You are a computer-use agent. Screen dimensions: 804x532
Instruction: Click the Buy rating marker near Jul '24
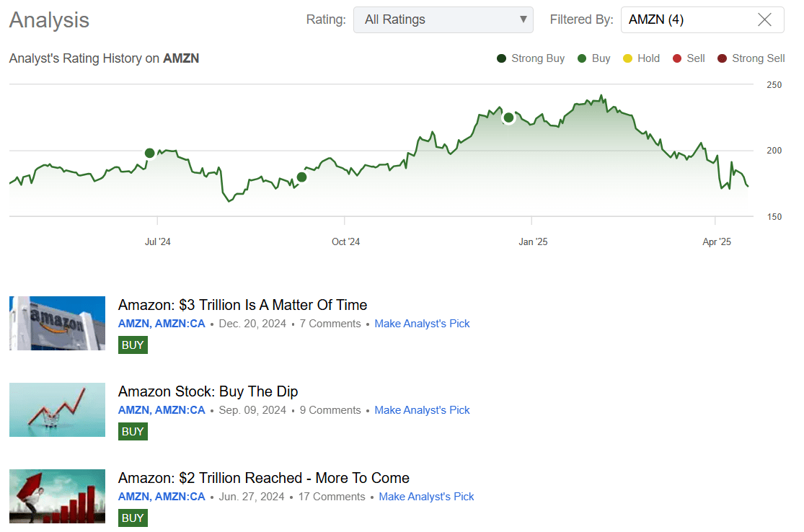(149, 153)
